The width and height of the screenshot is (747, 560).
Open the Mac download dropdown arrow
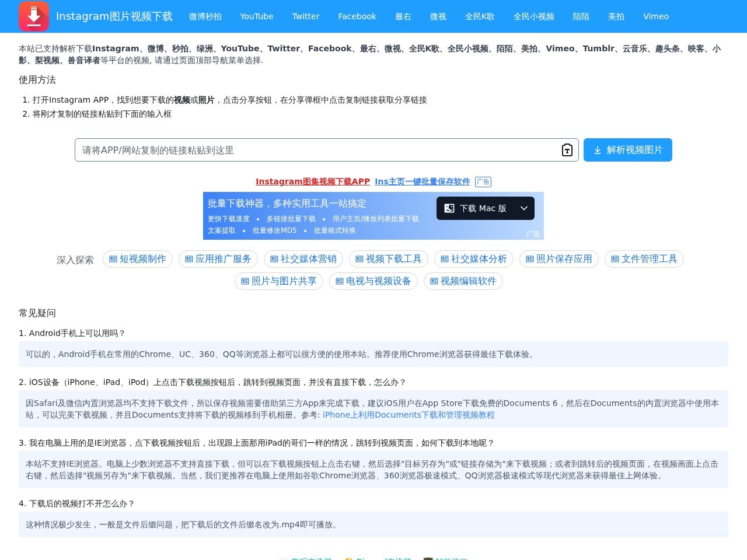524,208
